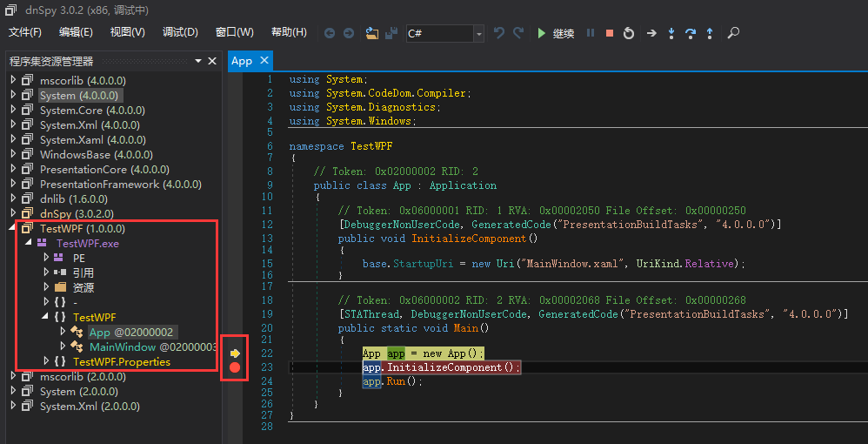Select System.Xml (2.0.0.0) assembly
This screenshot has height=444, width=868.
[x=90, y=407]
